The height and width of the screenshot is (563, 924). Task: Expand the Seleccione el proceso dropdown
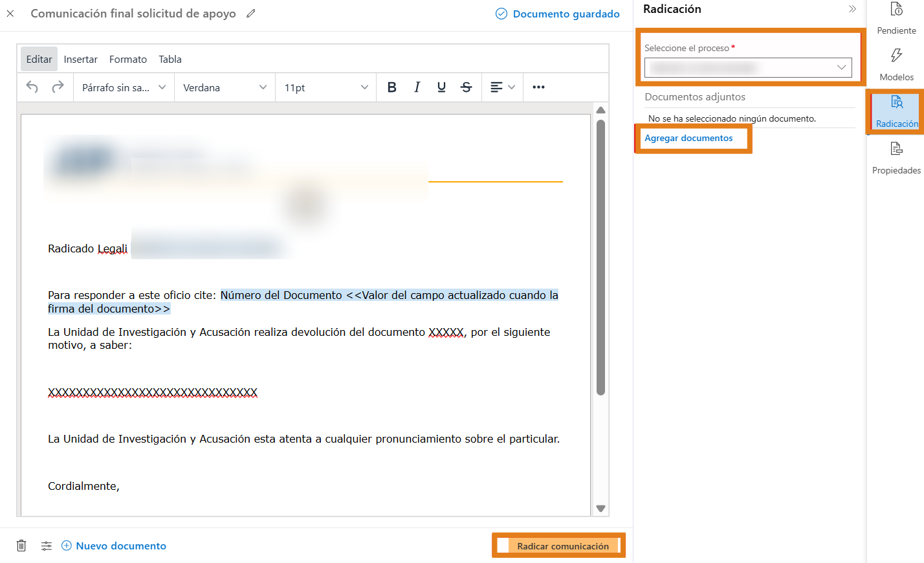click(x=748, y=67)
